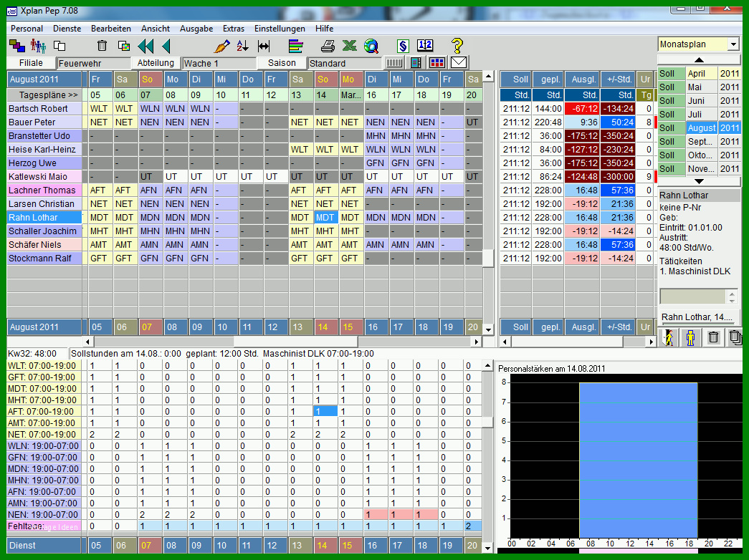
Task: Click the copy pages toolbar icon
Action: 59,46
